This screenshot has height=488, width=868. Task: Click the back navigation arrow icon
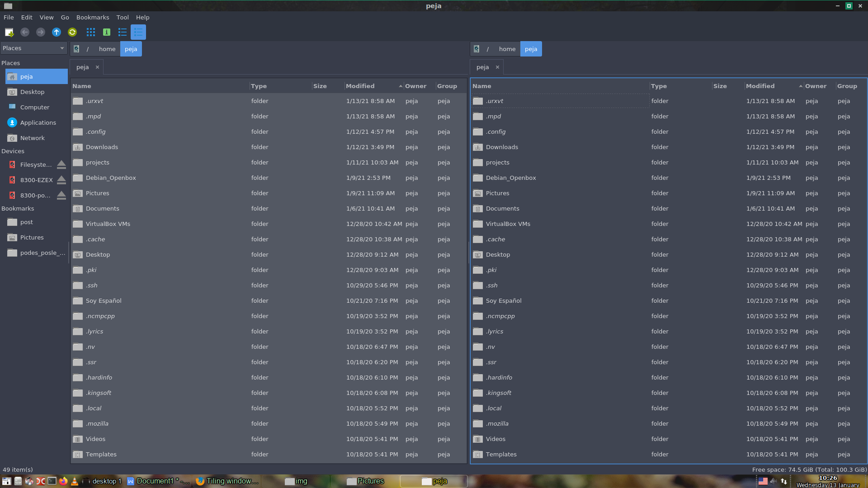tap(24, 32)
